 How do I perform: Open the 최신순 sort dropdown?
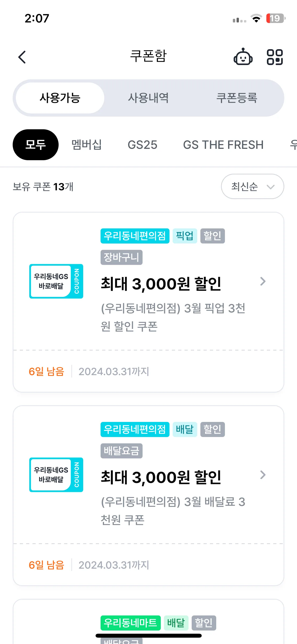coord(252,187)
